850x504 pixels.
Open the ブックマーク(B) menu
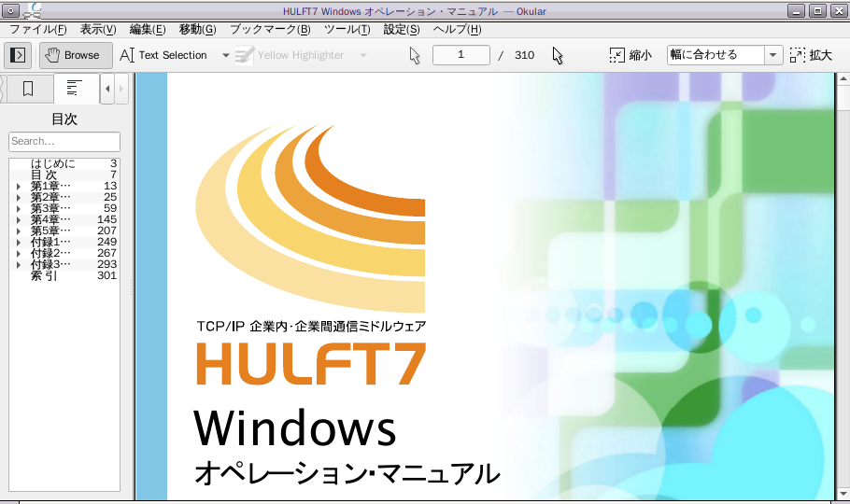click(270, 29)
